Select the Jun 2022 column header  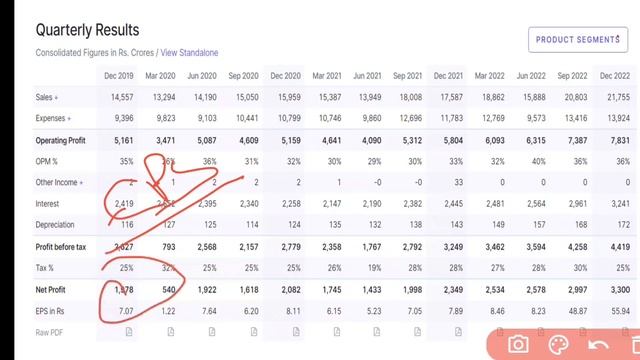[531, 76]
